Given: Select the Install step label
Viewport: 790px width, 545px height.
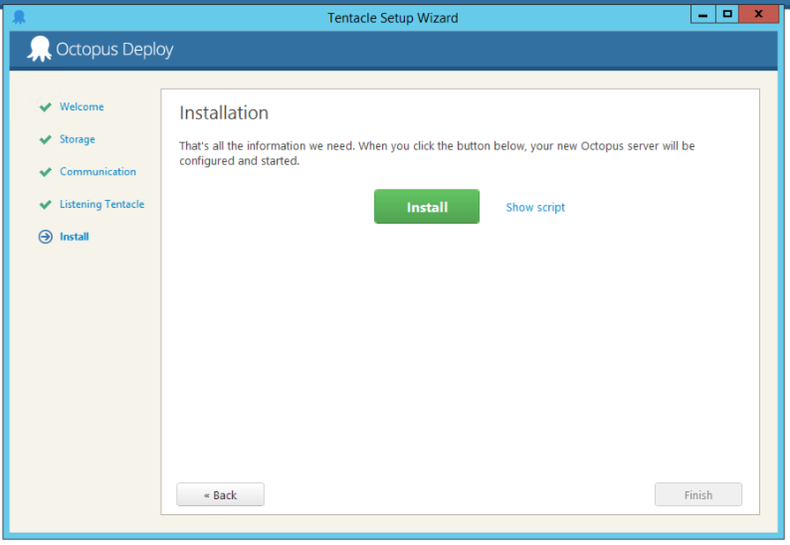Looking at the screenshot, I should point(74,237).
